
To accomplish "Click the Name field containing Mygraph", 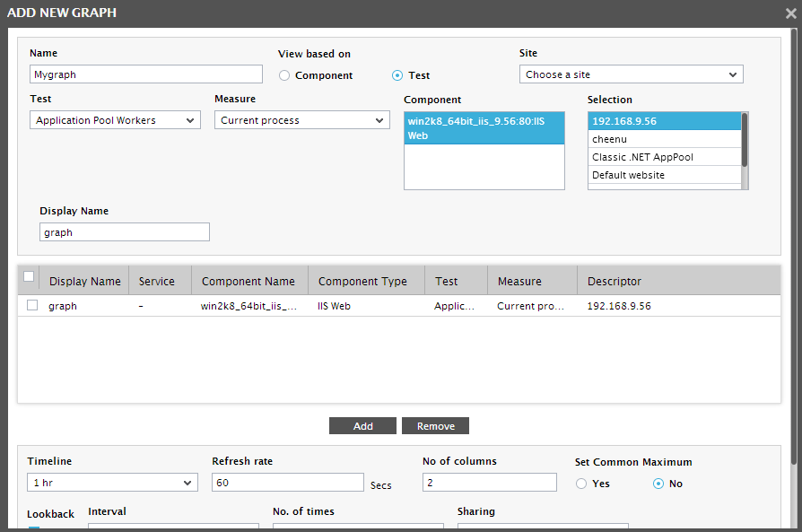I will (x=145, y=74).
